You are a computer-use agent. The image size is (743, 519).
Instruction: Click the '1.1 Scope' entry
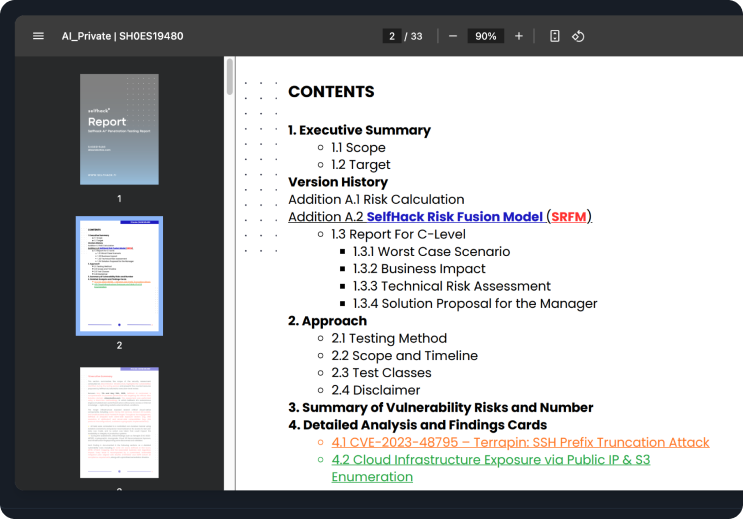click(x=358, y=147)
